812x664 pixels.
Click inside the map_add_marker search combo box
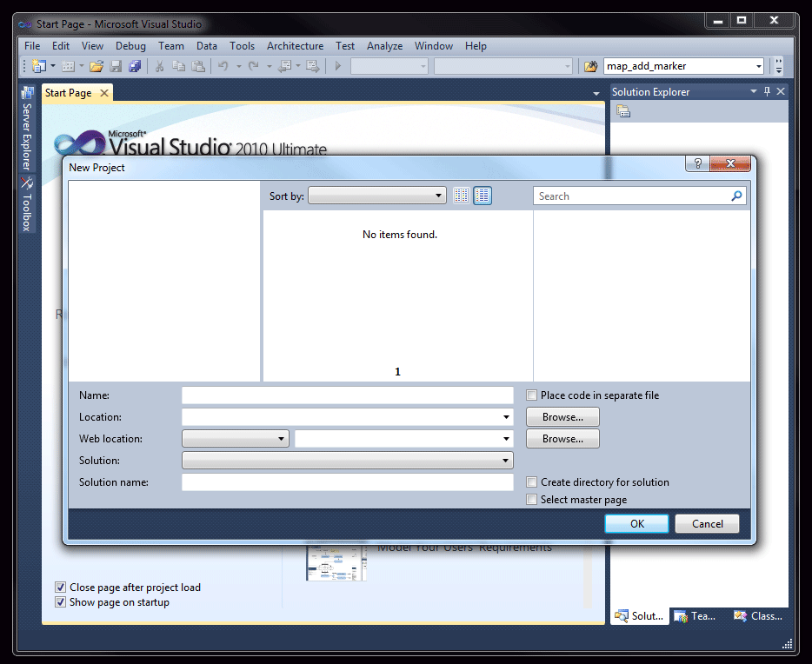(x=678, y=65)
